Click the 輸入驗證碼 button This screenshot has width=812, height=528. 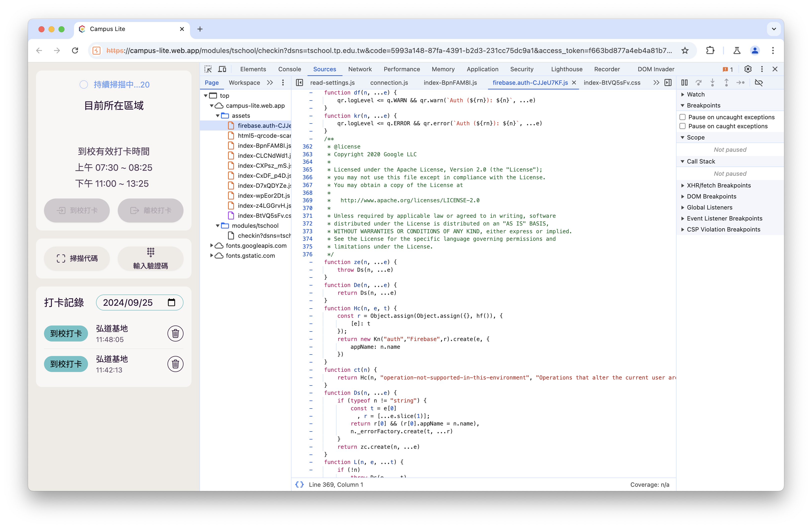click(150, 258)
